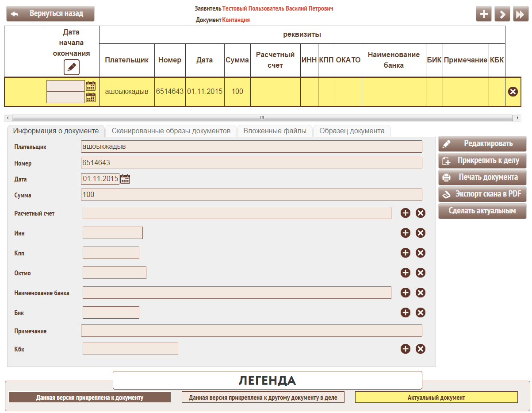
Task: Click the plus icon in top-right toolbar
Action: (x=484, y=14)
